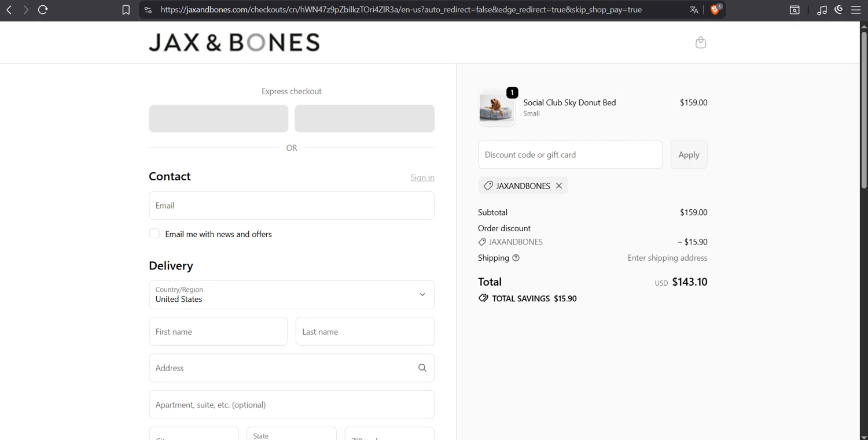Click the shipping help question mark icon
The height and width of the screenshot is (440, 868).
point(516,258)
